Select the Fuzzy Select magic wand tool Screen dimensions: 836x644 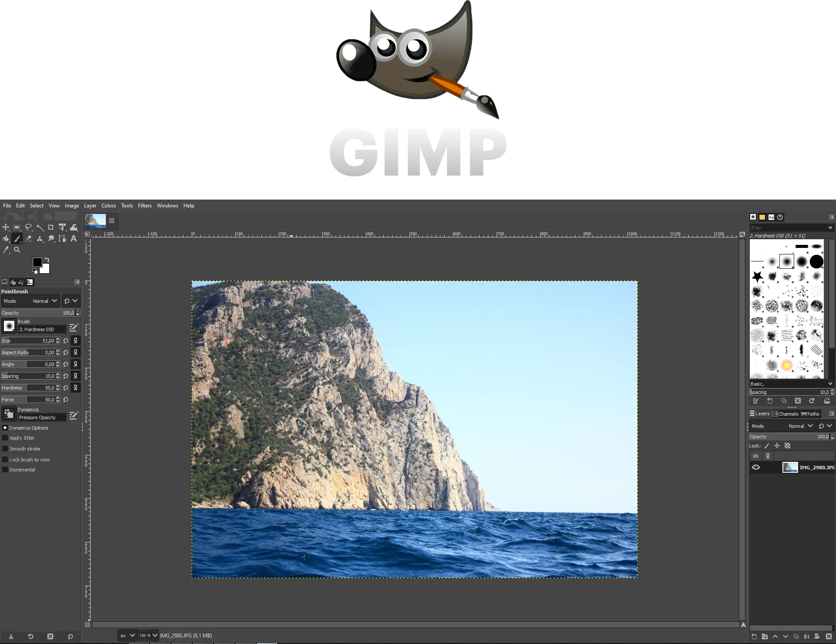[x=40, y=227]
